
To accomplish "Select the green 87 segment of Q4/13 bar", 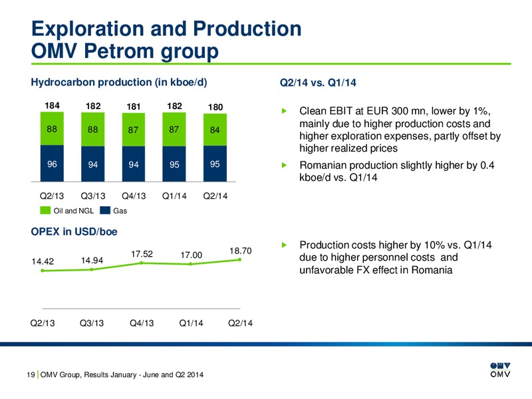I will (134, 130).
